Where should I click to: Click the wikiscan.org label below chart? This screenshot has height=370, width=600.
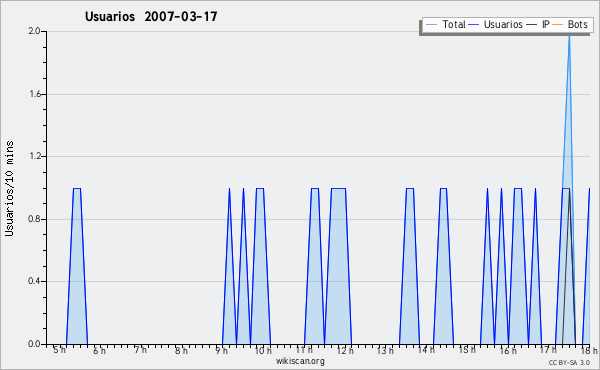click(x=300, y=361)
